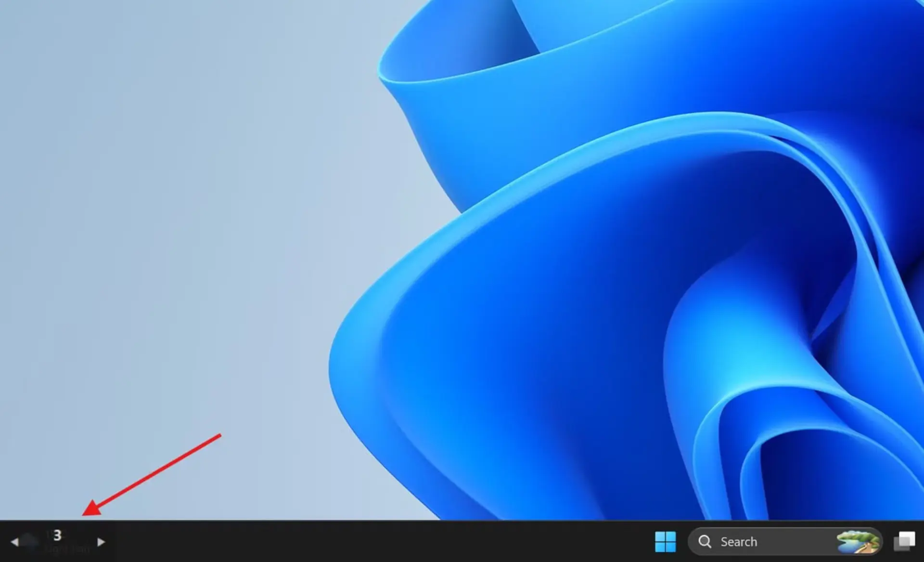
Task: Open the Windows Start menu
Action: [x=665, y=542]
